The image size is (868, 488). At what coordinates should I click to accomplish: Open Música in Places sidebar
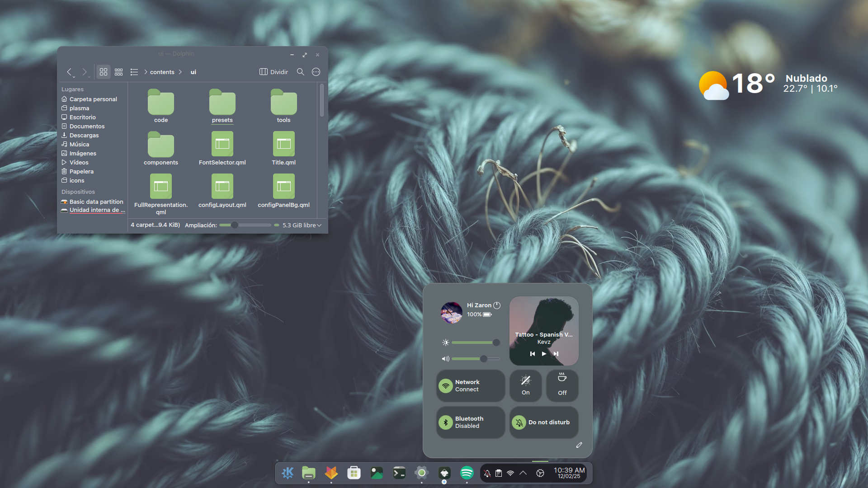pos(93,144)
